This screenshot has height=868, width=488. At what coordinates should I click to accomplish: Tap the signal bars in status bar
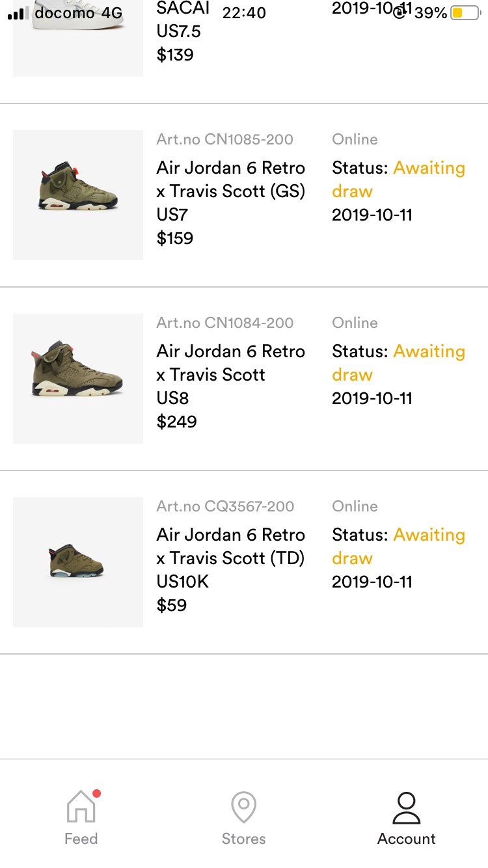point(18,13)
